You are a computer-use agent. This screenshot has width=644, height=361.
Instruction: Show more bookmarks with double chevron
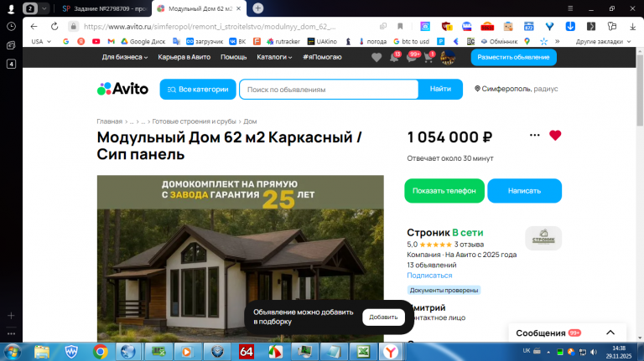point(557,41)
